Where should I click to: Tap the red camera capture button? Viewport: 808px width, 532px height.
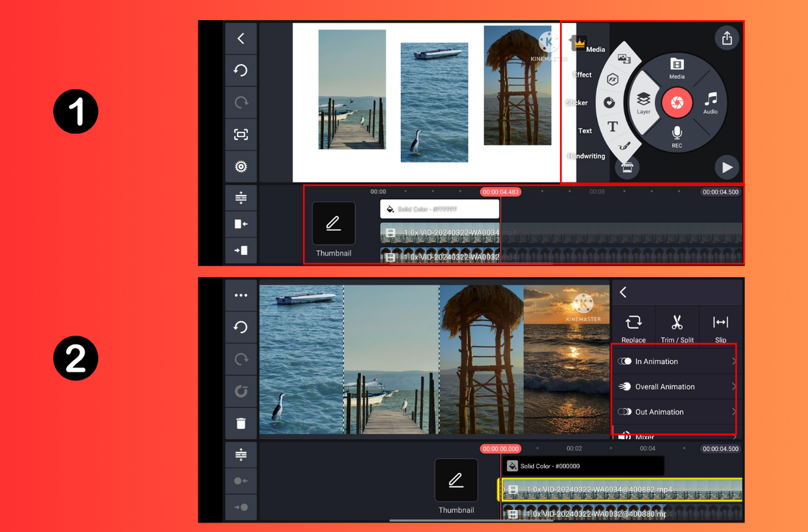tap(677, 102)
